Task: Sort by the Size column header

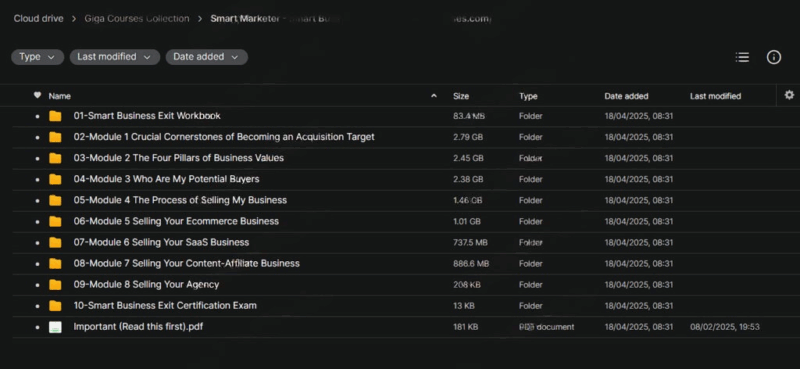Action: click(461, 96)
